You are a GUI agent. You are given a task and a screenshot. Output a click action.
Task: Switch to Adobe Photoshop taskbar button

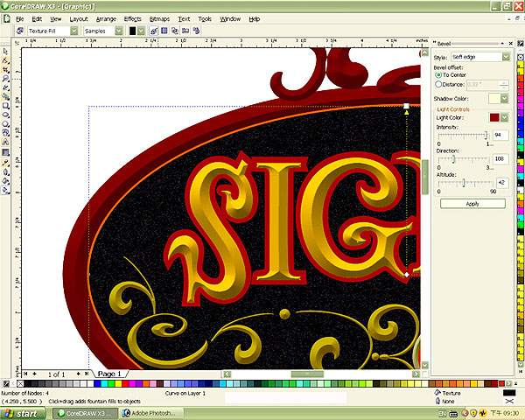tap(152, 413)
